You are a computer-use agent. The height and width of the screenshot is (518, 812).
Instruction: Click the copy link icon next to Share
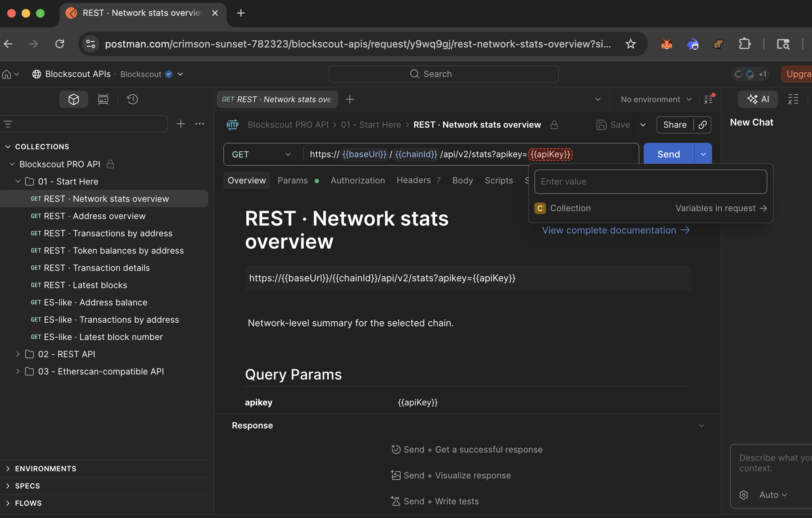(x=703, y=125)
